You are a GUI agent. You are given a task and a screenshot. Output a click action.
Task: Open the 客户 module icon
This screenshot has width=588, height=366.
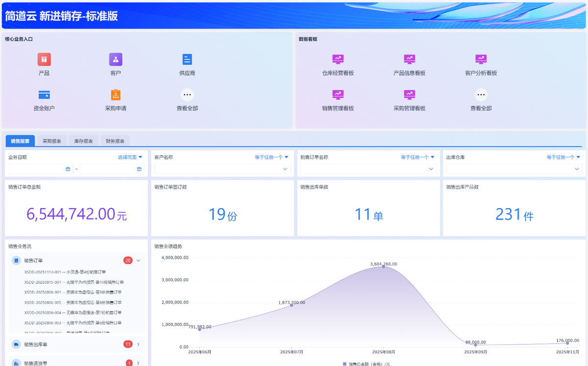116,60
